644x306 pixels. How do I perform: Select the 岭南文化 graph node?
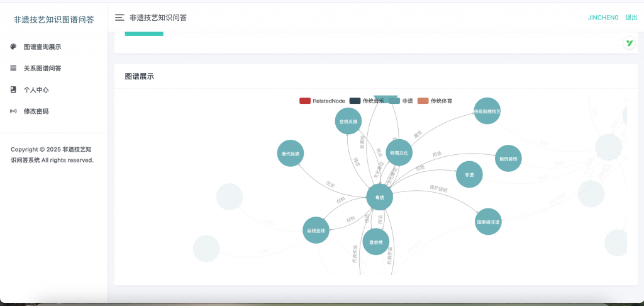[x=399, y=152]
